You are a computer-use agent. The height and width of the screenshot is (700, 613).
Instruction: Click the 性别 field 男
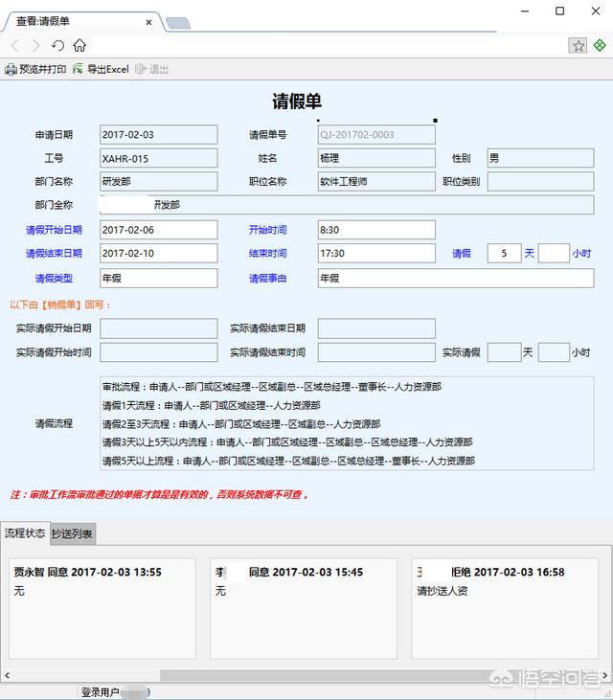pyautogui.click(x=540, y=159)
